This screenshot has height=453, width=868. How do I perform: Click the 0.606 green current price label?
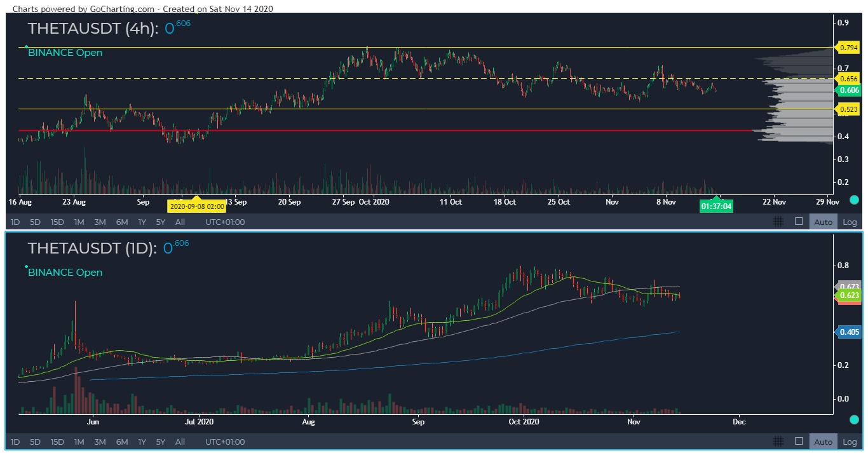(x=848, y=90)
